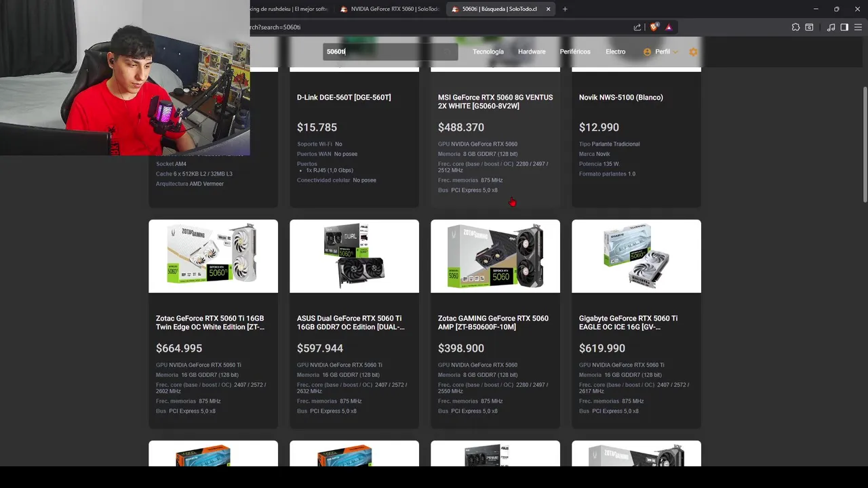This screenshot has height=488, width=868.
Task: Click the $12.990 price
Action: (x=599, y=127)
